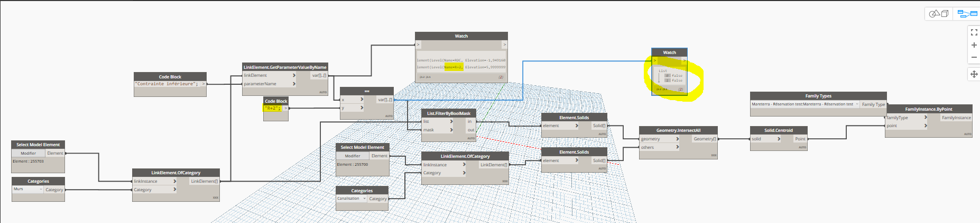The image size is (980, 223).
Task: Click the chevron on the solid input port
Action: coord(779,139)
